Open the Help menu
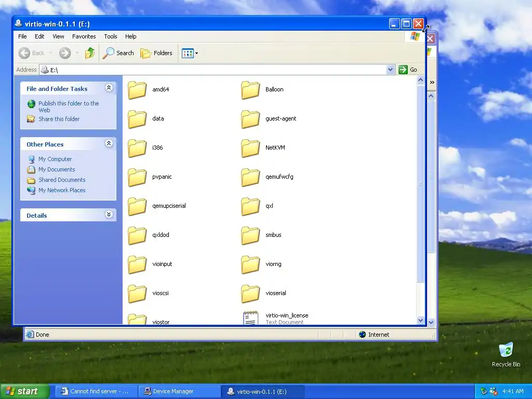The image size is (532, 399). click(x=130, y=36)
